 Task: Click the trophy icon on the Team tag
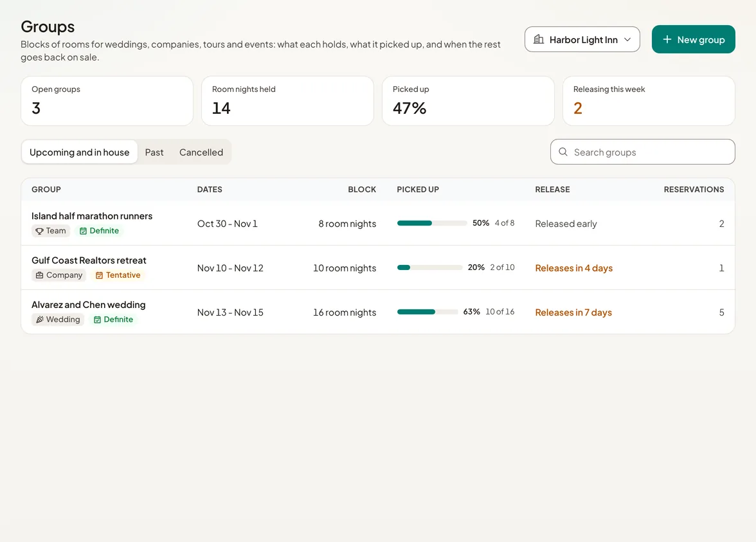point(40,231)
